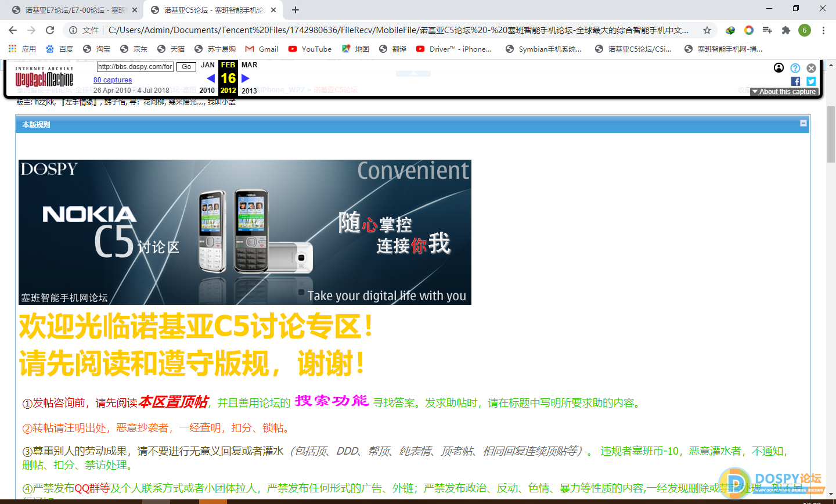
Task: Go to next capture with right blue arrow
Action: click(245, 78)
